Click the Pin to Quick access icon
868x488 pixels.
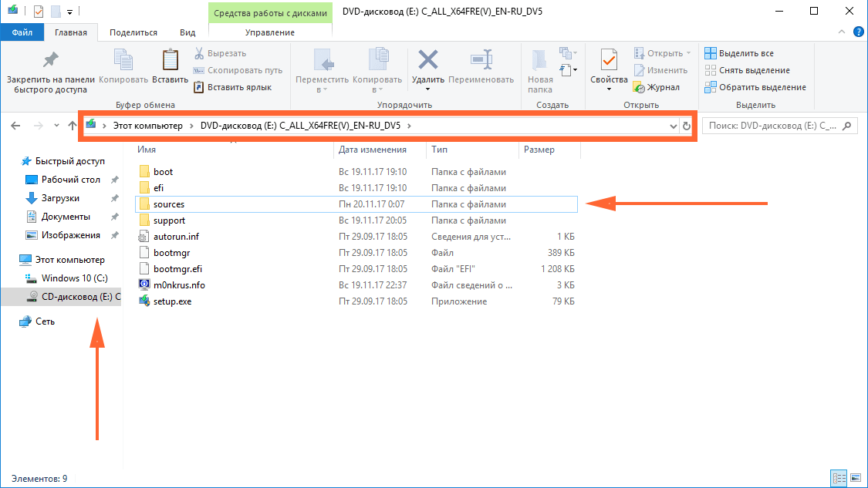click(50, 60)
